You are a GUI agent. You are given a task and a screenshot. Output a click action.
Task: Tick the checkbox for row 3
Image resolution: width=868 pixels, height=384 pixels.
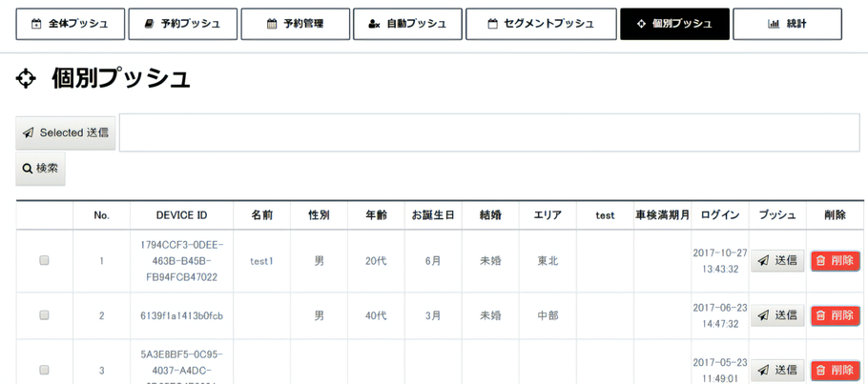[x=44, y=370]
